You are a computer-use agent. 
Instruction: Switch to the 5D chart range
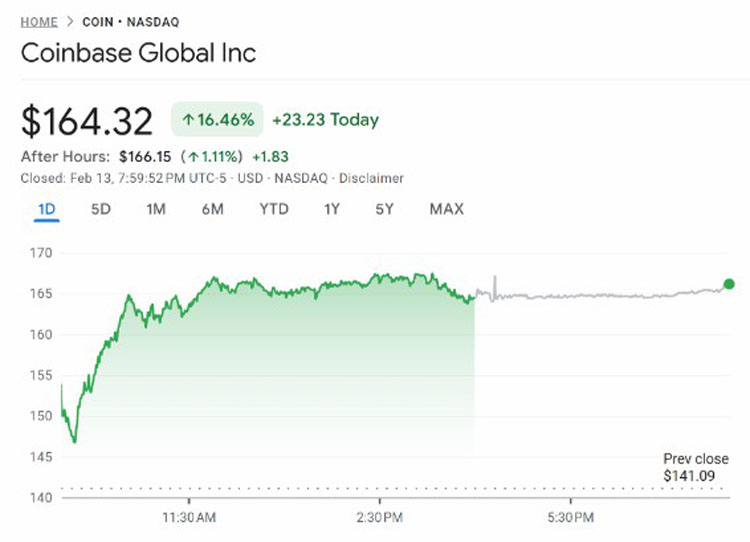tap(101, 209)
